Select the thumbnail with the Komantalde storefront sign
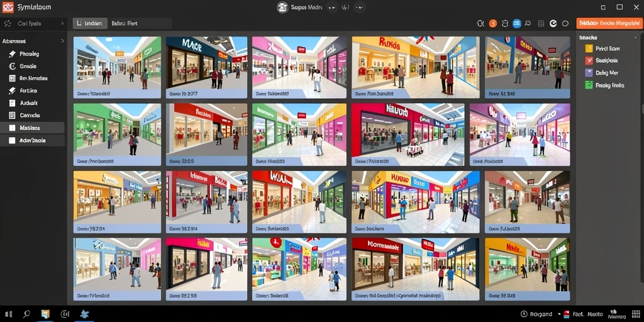The width and height of the screenshot is (644, 322). (x=416, y=269)
